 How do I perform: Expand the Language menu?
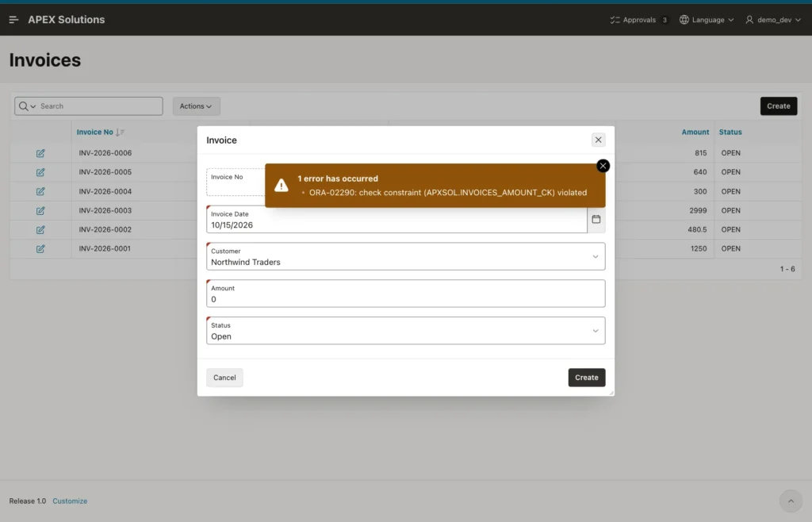pos(707,20)
